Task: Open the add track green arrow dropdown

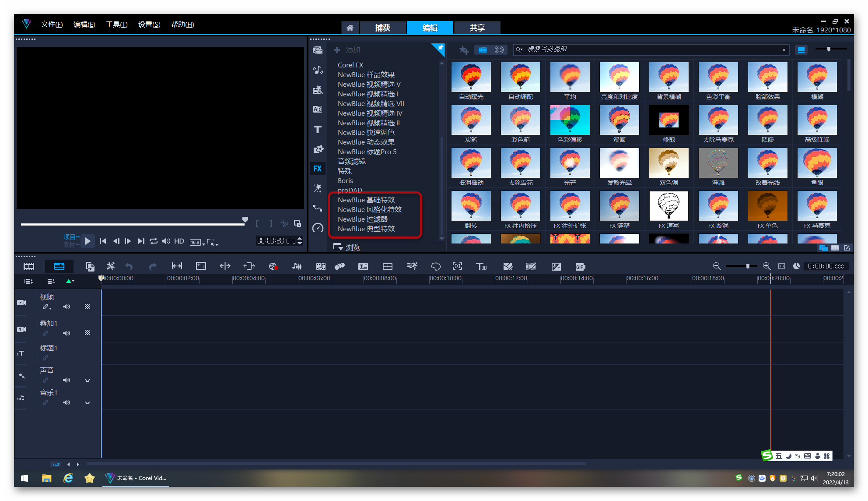Action: tap(70, 281)
